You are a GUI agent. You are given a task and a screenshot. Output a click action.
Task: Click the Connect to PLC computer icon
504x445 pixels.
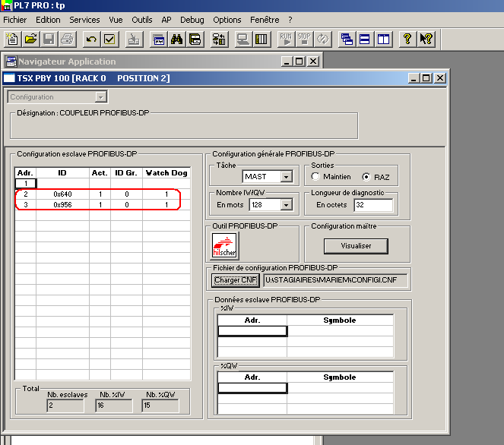[x=243, y=39]
